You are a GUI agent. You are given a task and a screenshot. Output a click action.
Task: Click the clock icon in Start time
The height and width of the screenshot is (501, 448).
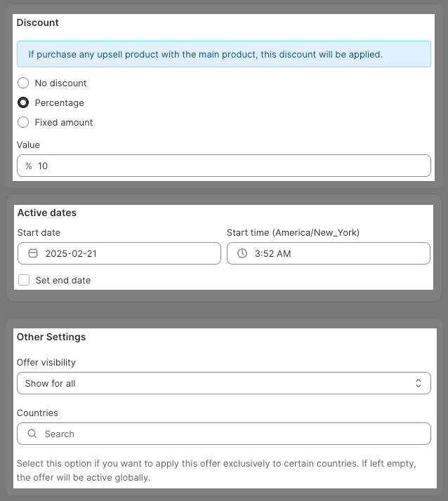click(242, 253)
